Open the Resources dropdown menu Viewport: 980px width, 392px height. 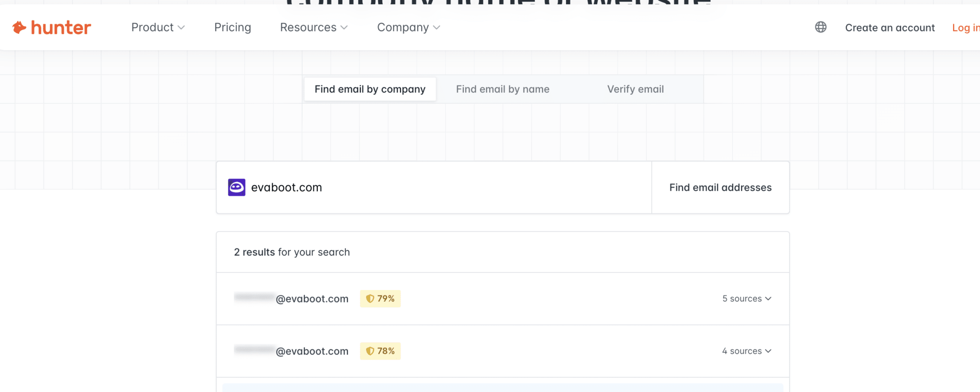(x=313, y=27)
